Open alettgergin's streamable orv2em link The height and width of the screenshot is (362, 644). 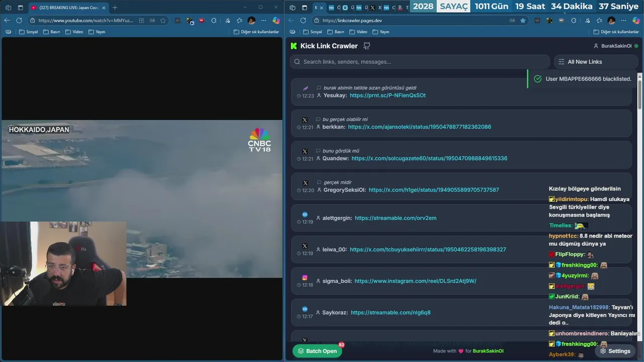[x=395, y=218]
